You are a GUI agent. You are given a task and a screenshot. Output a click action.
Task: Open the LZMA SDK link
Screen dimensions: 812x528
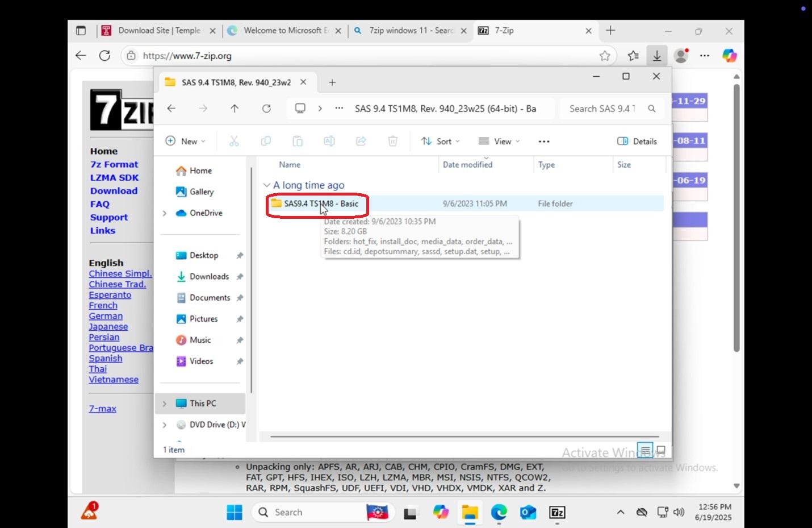(x=114, y=177)
